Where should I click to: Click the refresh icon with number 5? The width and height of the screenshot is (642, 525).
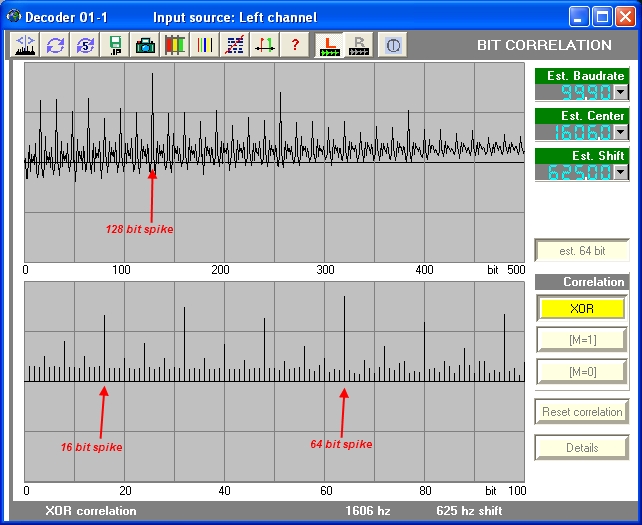[86, 45]
